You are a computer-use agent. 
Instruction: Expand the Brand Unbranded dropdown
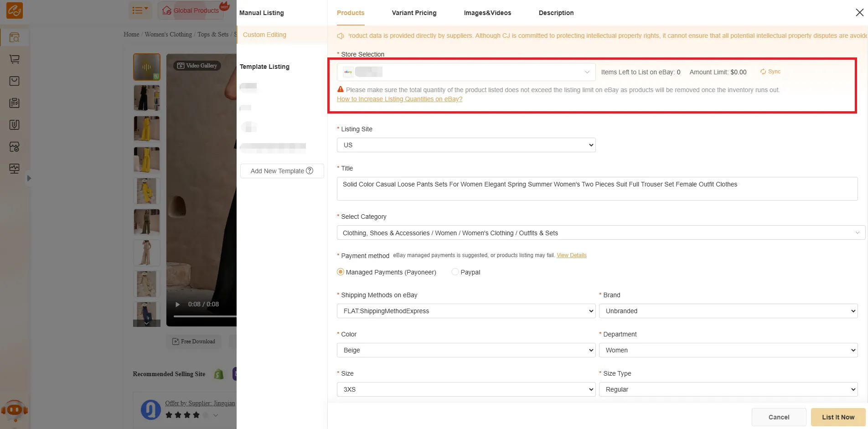pyautogui.click(x=728, y=311)
